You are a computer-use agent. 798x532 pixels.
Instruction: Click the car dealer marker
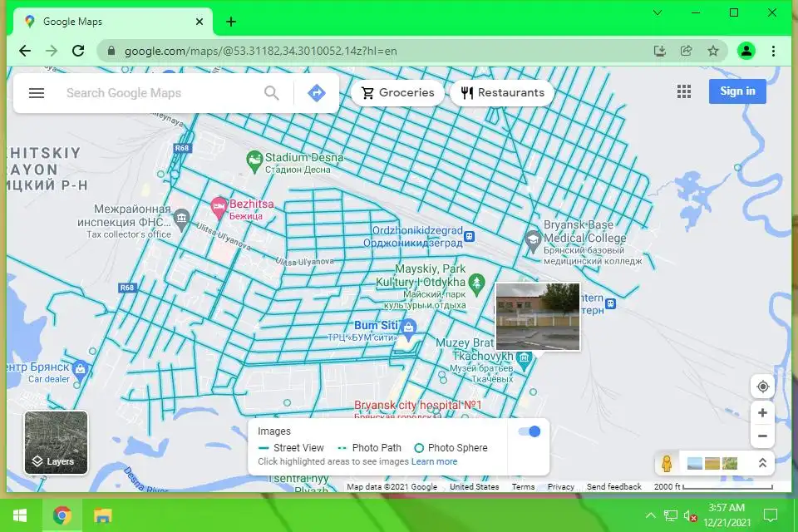point(80,370)
